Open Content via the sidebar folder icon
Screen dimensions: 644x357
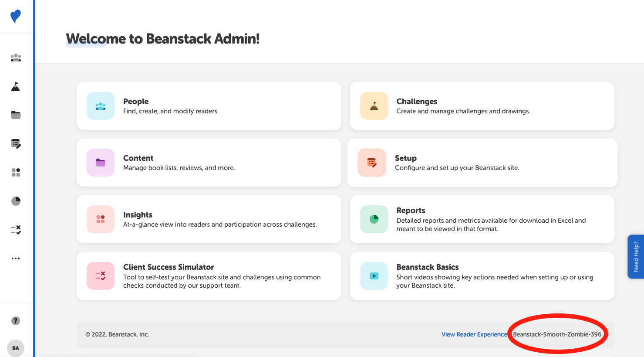[x=16, y=115]
